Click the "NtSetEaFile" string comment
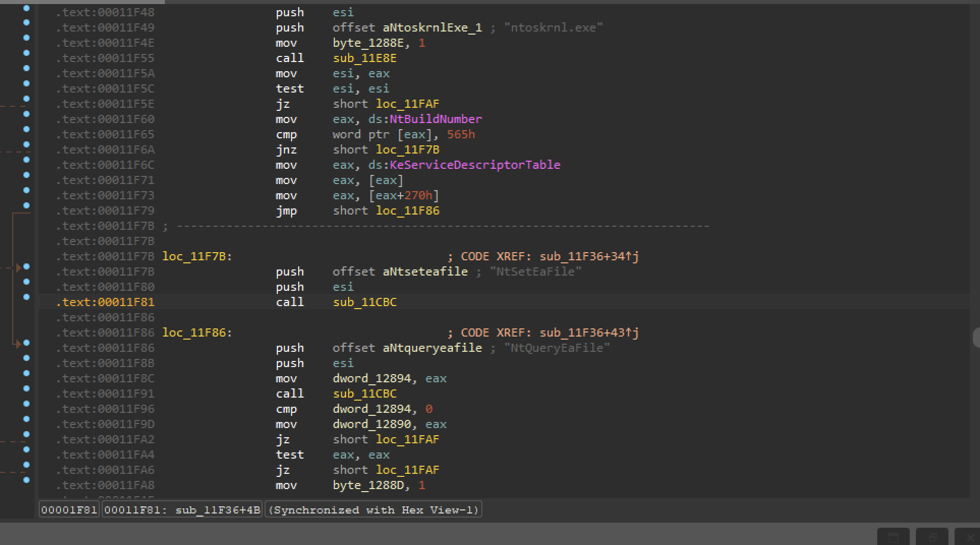980x545 pixels. pos(535,271)
